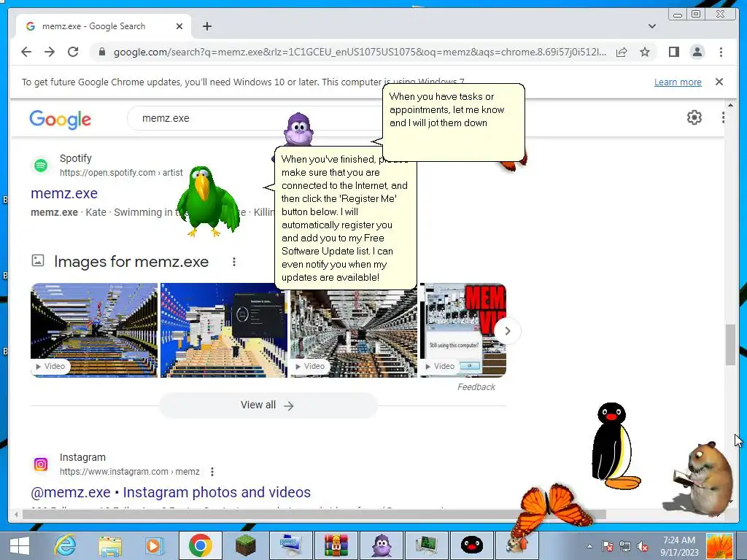Show hidden tray icons arrow
The width and height of the screenshot is (747, 560).
tap(589, 546)
